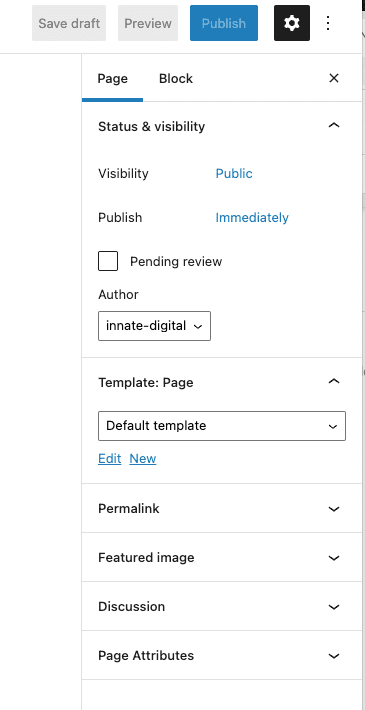Open the Immediately publish date link
The image size is (365, 710).
(252, 217)
